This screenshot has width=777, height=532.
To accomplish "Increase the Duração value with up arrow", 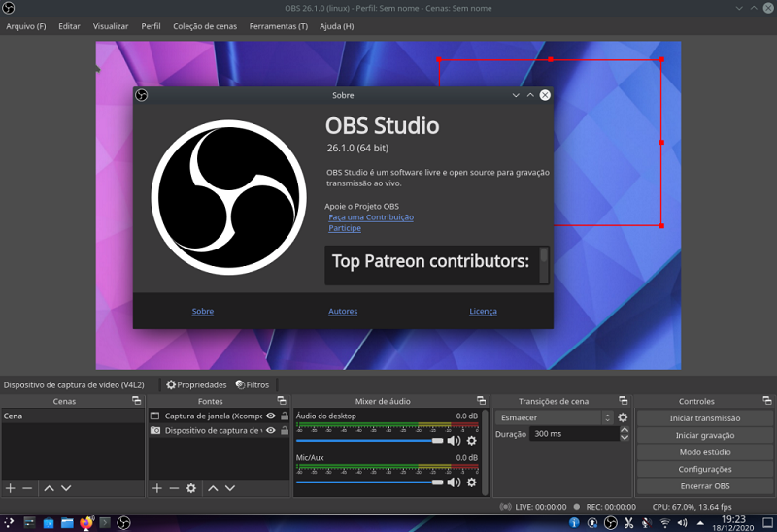I will pyautogui.click(x=624, y=430).
